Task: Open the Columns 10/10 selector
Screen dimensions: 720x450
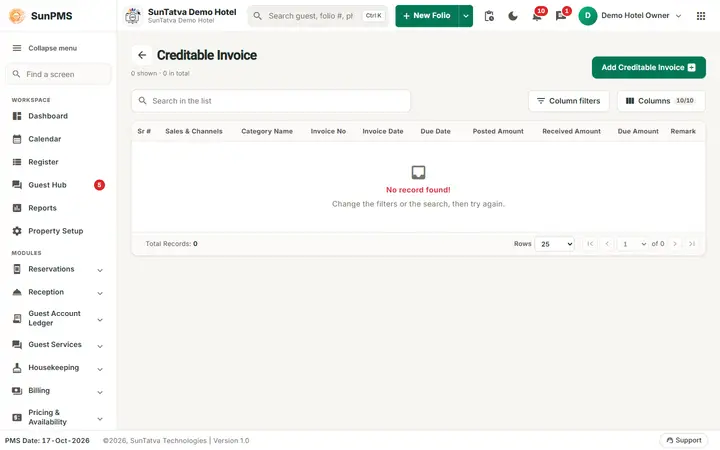Action: (661, 101)
